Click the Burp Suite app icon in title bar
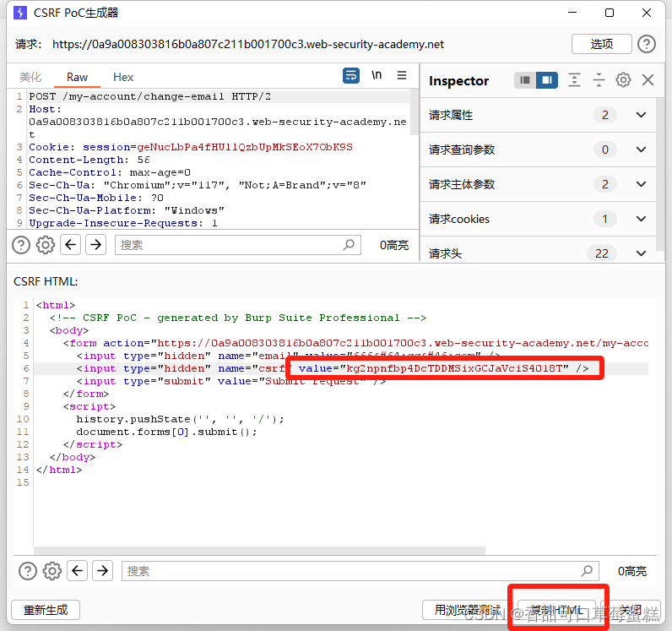Screen dimensions: 672x631 click(x=20, y=13)
